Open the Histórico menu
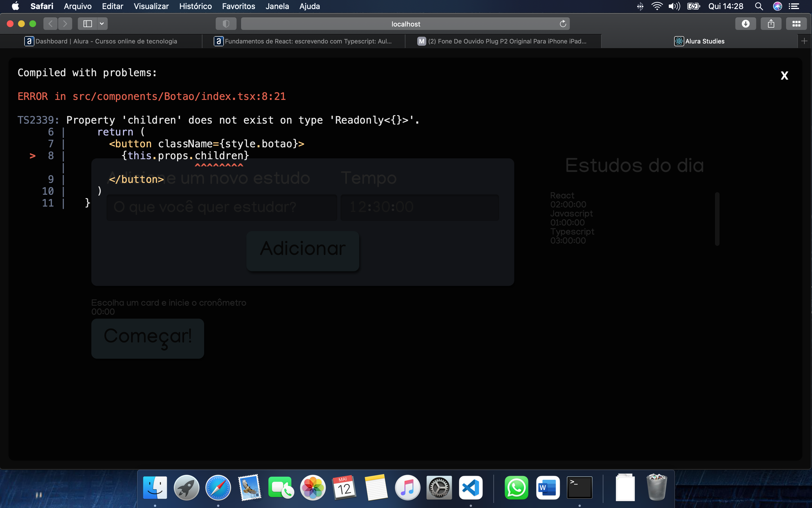Viewport: 812px width, 508px height. click(195, 6)
